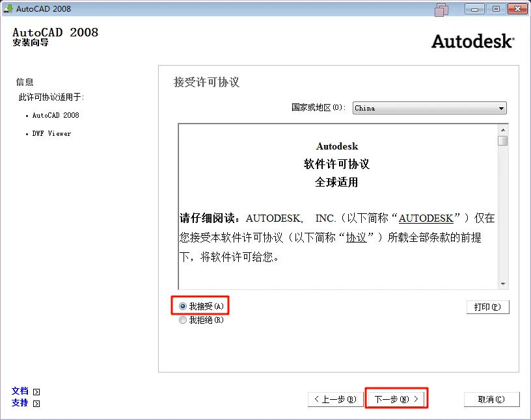Open the 国家或地区 China dropdown

(429, 109)
